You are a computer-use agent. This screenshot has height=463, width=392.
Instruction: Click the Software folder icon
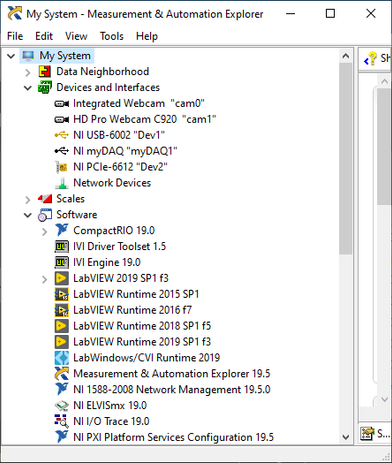click(x=45, y=215)
